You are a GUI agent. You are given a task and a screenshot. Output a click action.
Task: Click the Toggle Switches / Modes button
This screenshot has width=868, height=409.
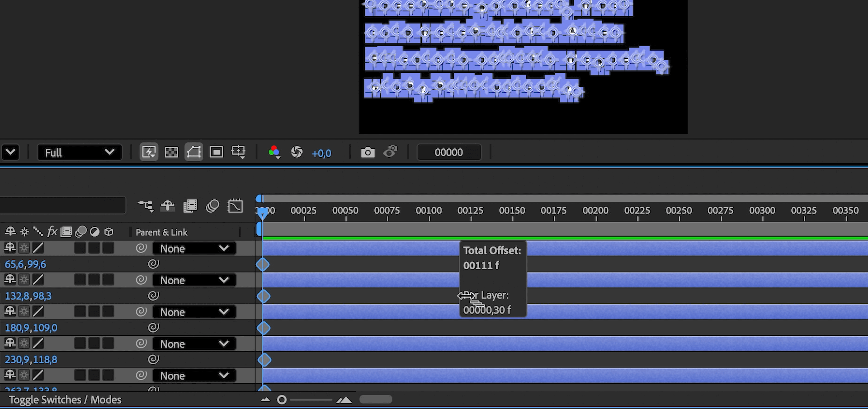(66, 400)
